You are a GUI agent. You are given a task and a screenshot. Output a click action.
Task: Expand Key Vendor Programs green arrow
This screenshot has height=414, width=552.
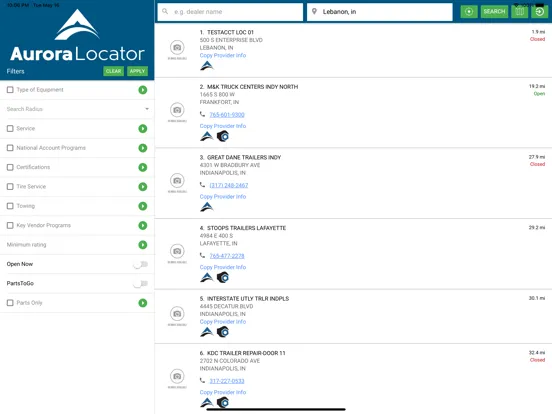click(x=143, y=225)
